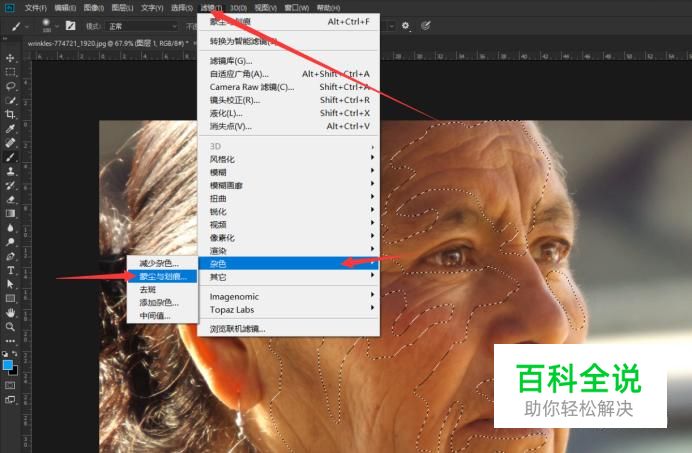This screenshot has width=692, height=453.
Task: Select the Healing Brush tool
Action: point(10,143)
